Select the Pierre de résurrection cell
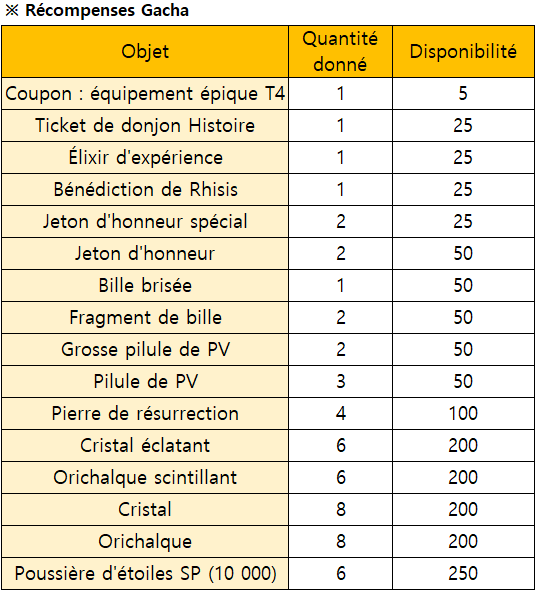Screen dimensions: 538x591 pyautogui.click(x=145, y=413)
